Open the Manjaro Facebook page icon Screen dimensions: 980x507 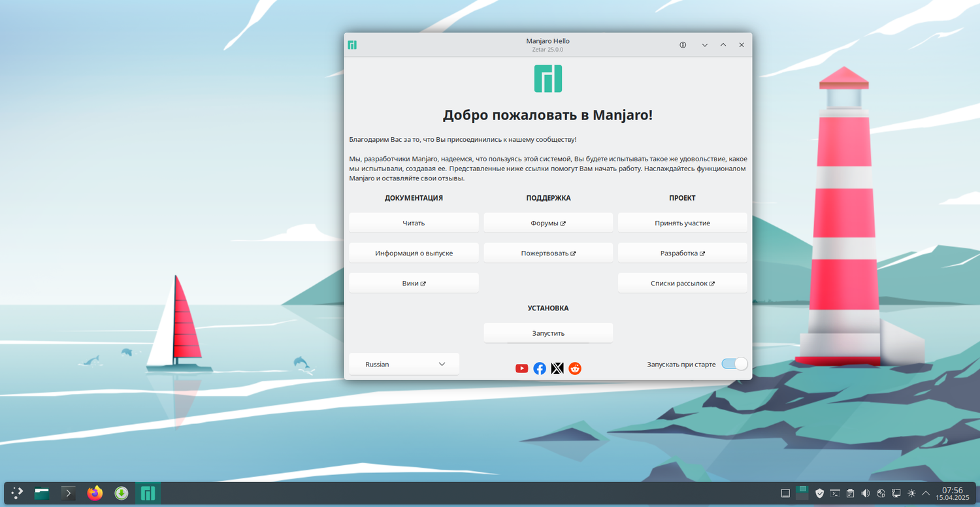click(x=540, y=368)
